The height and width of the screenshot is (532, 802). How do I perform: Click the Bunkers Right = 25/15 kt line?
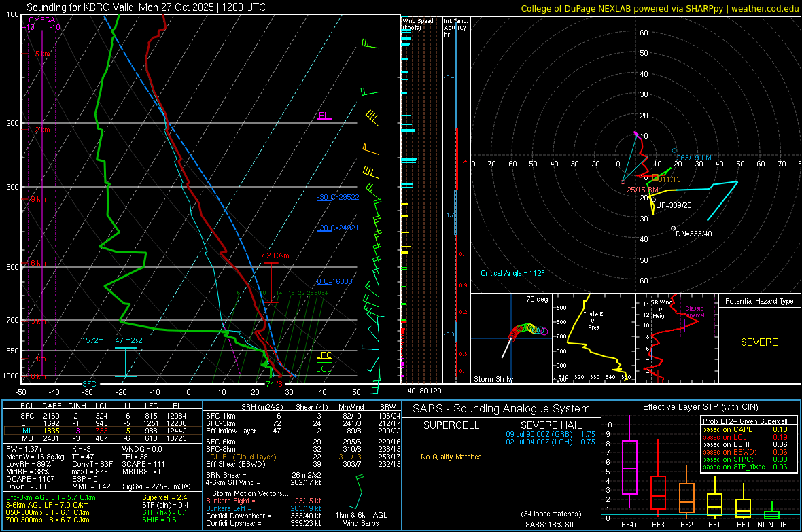264,501
